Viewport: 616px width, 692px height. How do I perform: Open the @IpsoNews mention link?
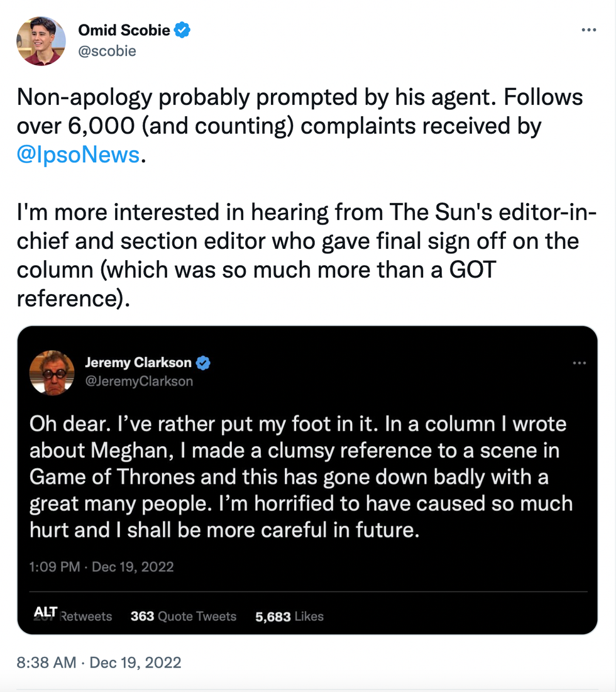[78, 154]
